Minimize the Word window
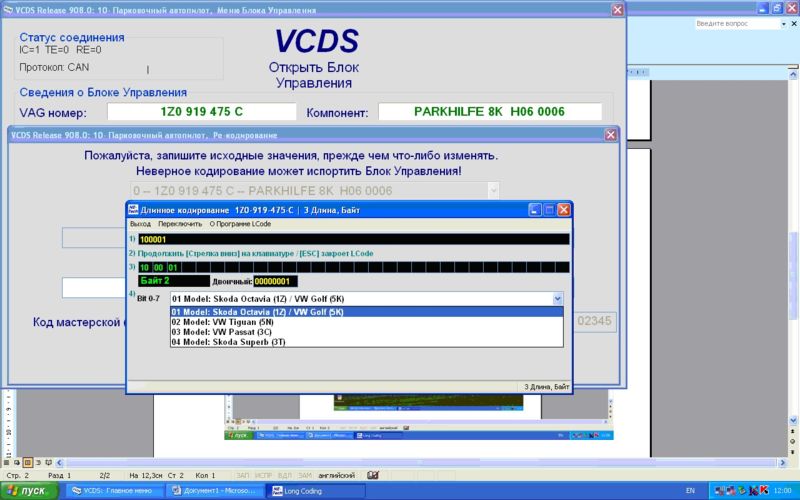Image resolution: width=800 pixels, height=500 pixels. tap(763, 8)
